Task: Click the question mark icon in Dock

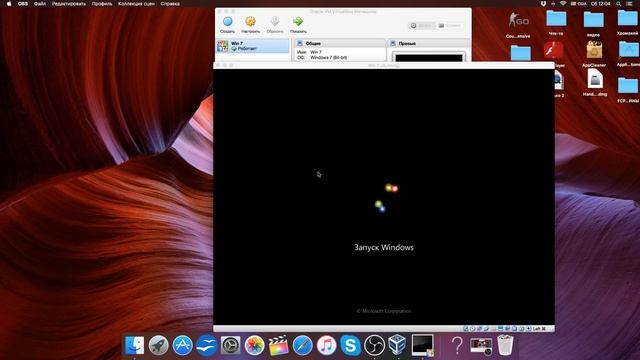Action: 458,345
